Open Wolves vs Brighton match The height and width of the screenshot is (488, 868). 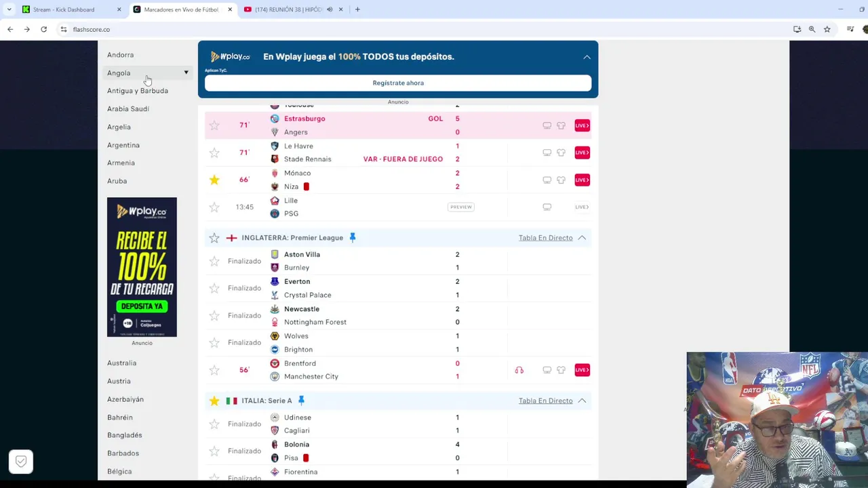tap(398, 342)
